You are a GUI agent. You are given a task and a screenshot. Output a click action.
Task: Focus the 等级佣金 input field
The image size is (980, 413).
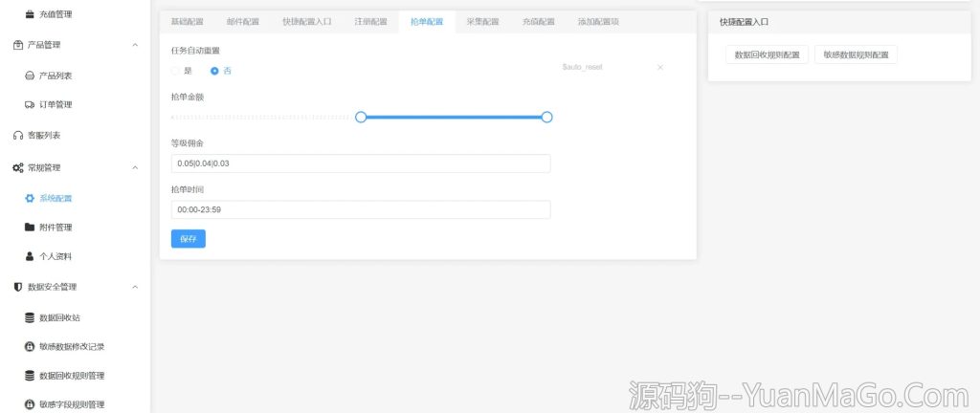[361, 163]
